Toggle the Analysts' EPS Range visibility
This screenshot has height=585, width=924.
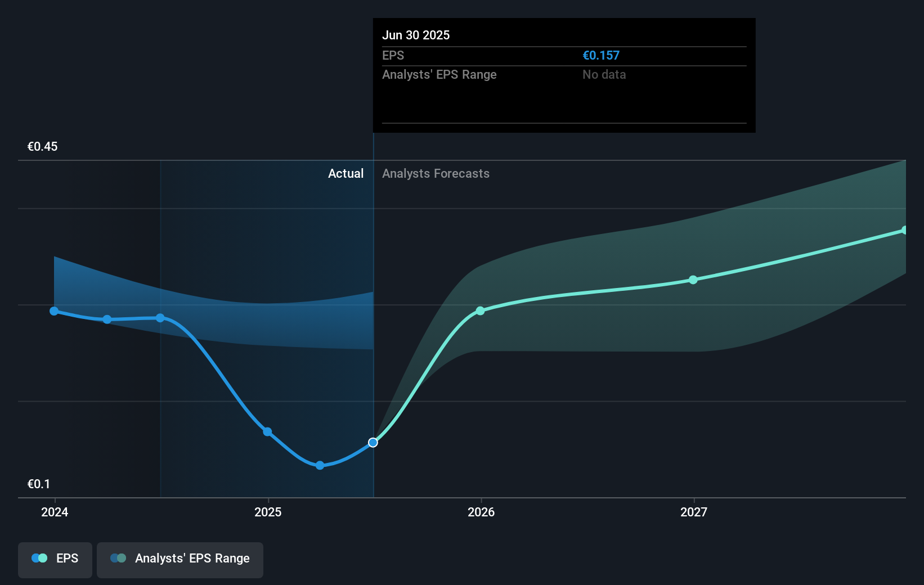pos(180,560)
